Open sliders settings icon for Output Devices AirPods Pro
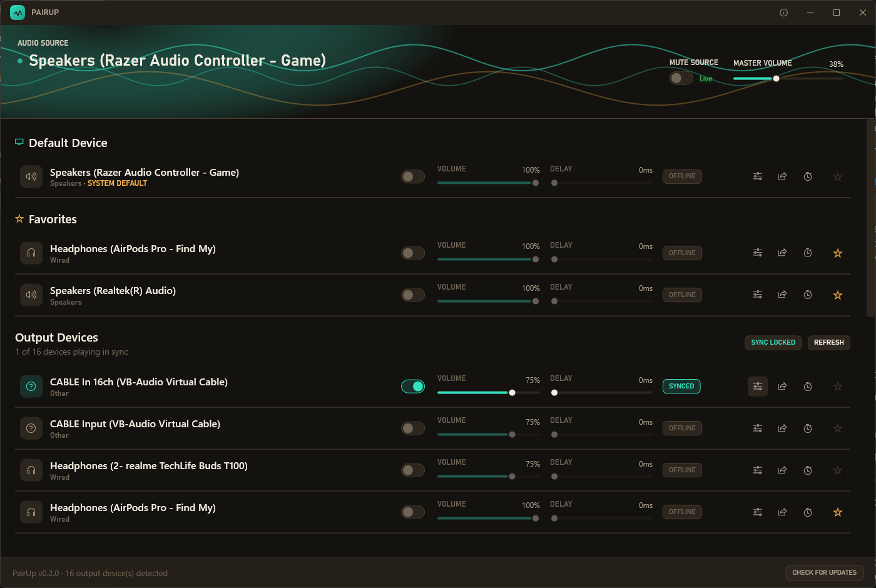The height and width of the screenshot is (588, 876). [758, 512]
